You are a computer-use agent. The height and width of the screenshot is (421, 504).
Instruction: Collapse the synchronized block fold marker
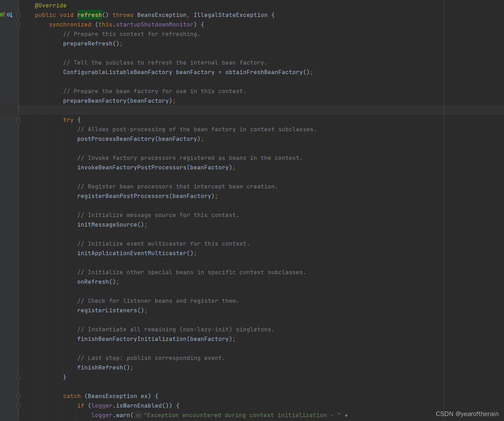[x=18, y=25]
